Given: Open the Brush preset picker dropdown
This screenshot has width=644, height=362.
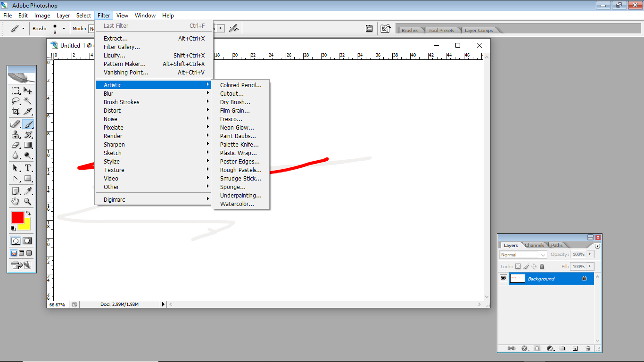Looking at the screenshot, I should (x=64, y=28).
